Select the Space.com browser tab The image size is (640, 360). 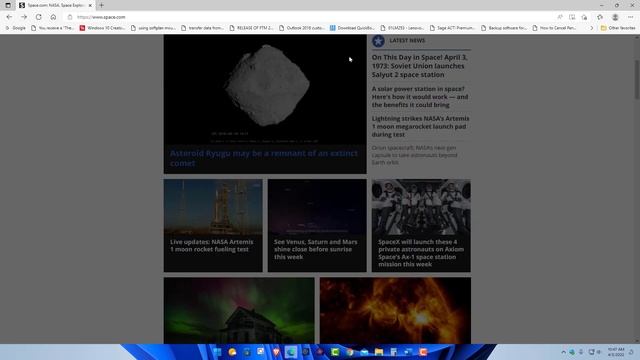[x=56, y=5]
